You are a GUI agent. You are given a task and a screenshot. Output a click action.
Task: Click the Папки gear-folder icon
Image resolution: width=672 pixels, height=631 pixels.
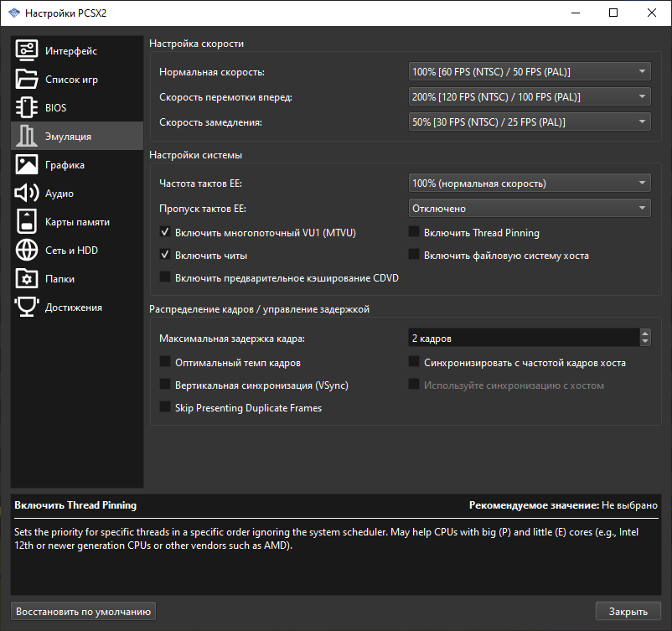27,279
